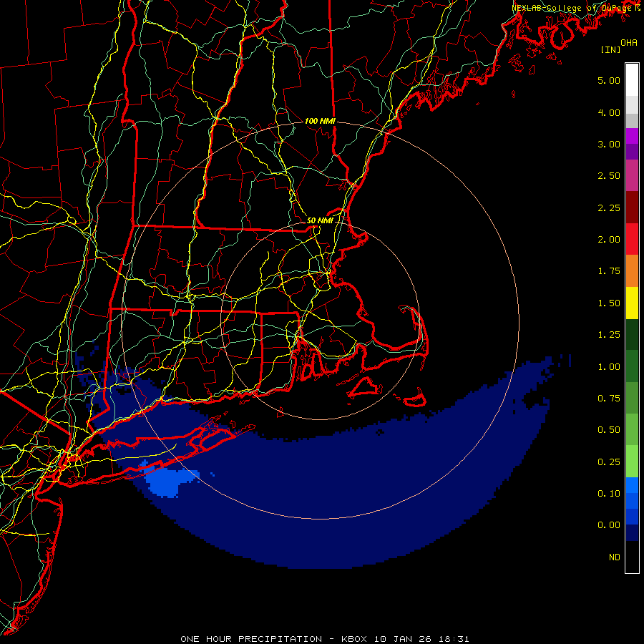Click the "[IN]" units label
The image size is (644, 644).
tap(610, 49)
